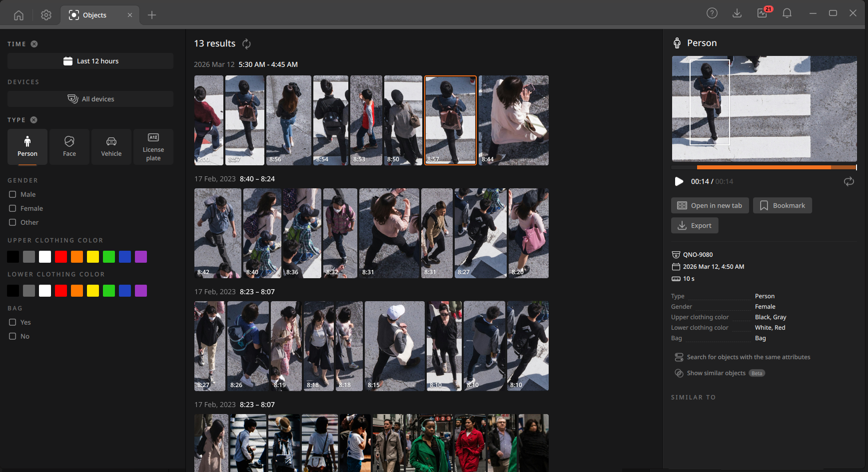Enable the Bag Yes checkbox
The image size is (868, 472).
click(x=12, y=322)
